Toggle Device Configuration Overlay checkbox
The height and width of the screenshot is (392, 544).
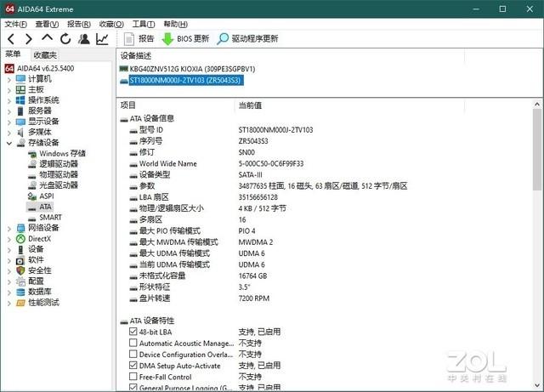133,354
